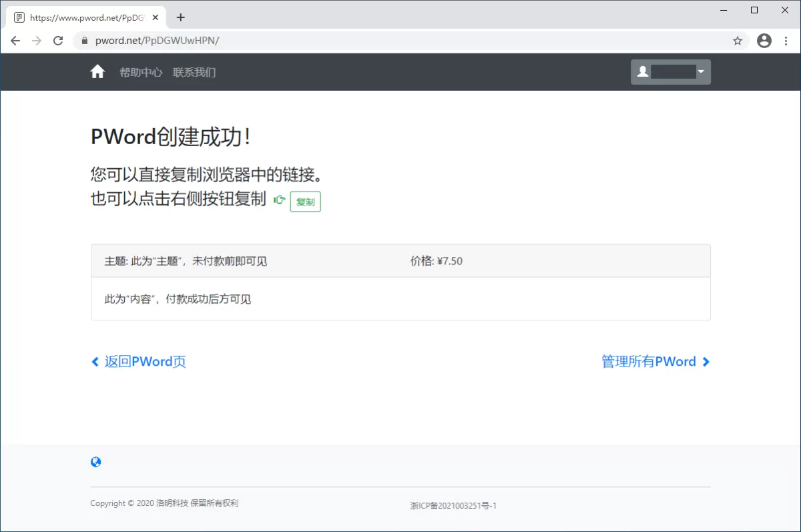
Task: Open 帮助中心 from navigation bar
Action: point(141,72)
